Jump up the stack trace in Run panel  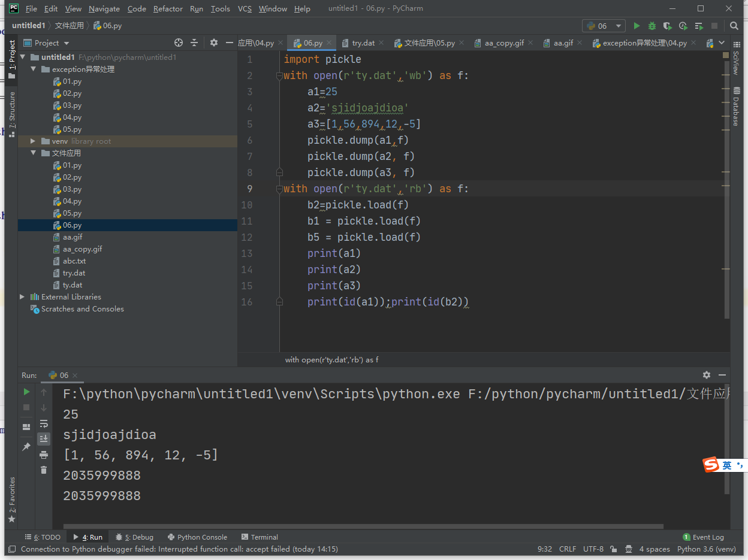click(x=44, y=392)
